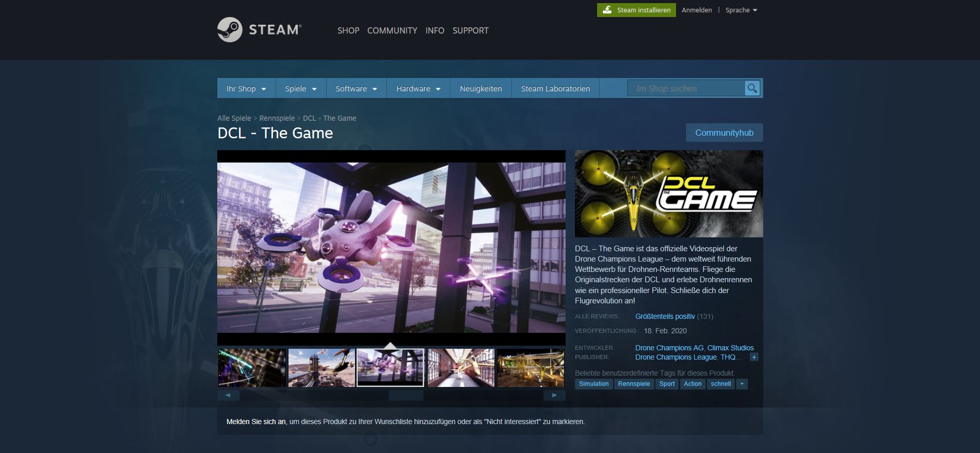Select the highlighted purple drone thumbnail
Viewport: 980px width, 453px height.
(x=391, y=368)
